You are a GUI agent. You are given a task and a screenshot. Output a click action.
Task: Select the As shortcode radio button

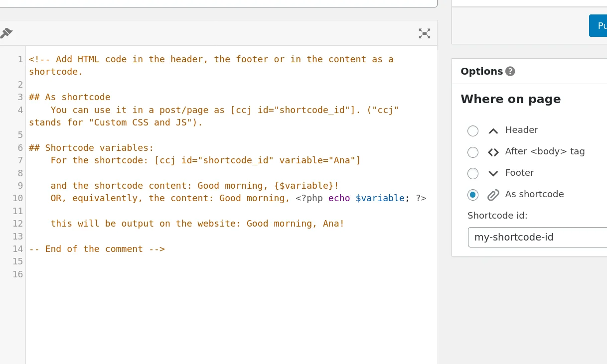pos(472,195)
